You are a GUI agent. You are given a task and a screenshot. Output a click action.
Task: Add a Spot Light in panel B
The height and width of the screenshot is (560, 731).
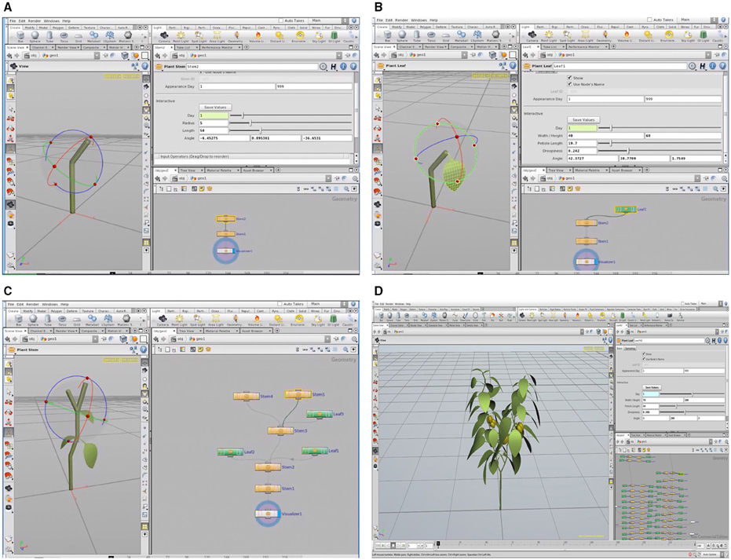point(568,36)
